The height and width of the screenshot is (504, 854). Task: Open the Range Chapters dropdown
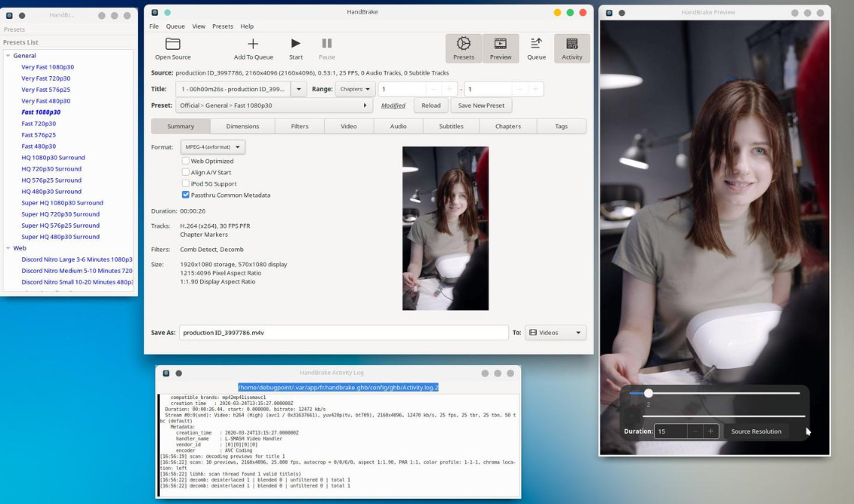(355, 89)
